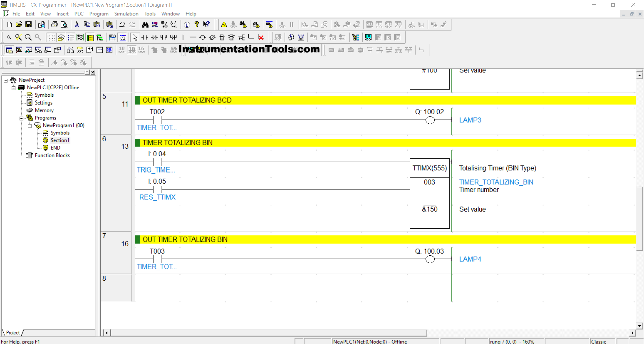Create a new project with New icon
This screenshot has height=344, width=644.
tap(9, 25)
